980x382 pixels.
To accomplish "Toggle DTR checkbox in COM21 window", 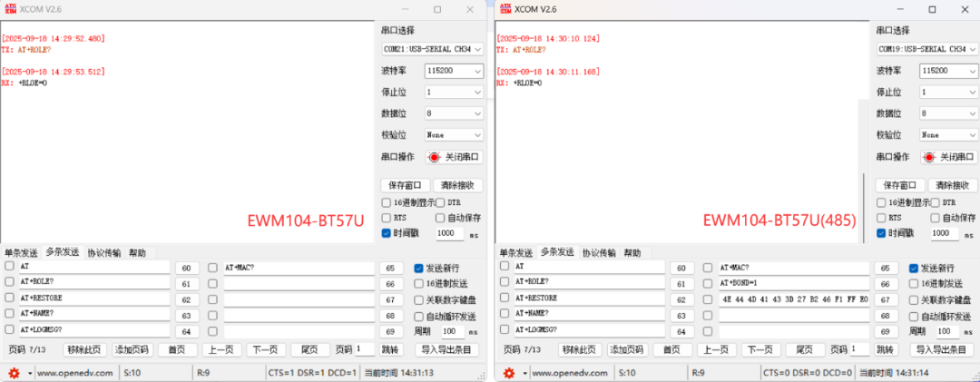I will (440, 202).
